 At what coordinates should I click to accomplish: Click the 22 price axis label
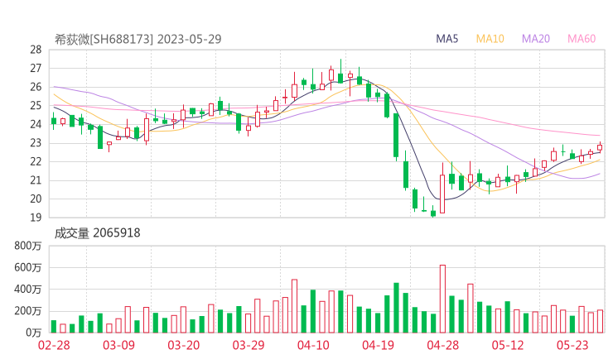(36, 161)
